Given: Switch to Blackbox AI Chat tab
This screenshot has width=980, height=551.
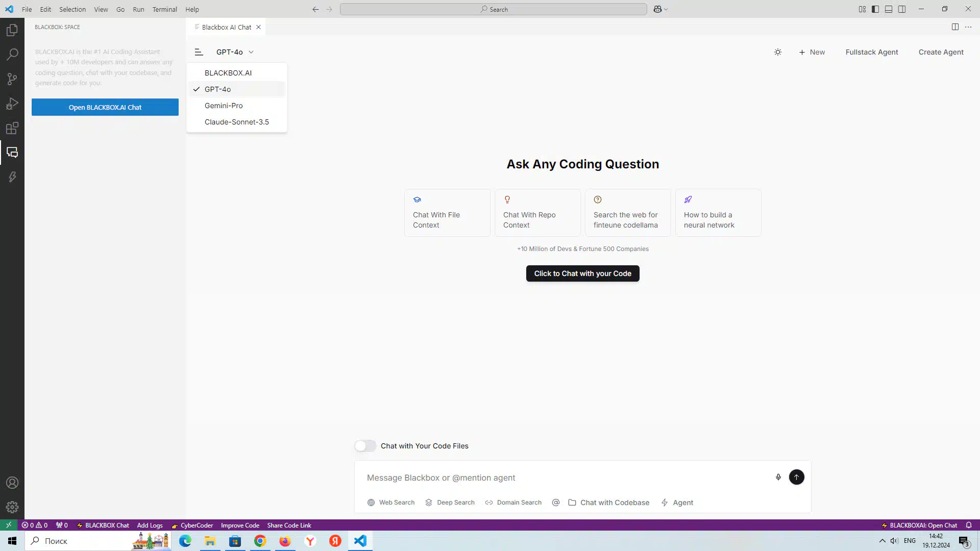Looking at the screenshot, I should point(227,27).
